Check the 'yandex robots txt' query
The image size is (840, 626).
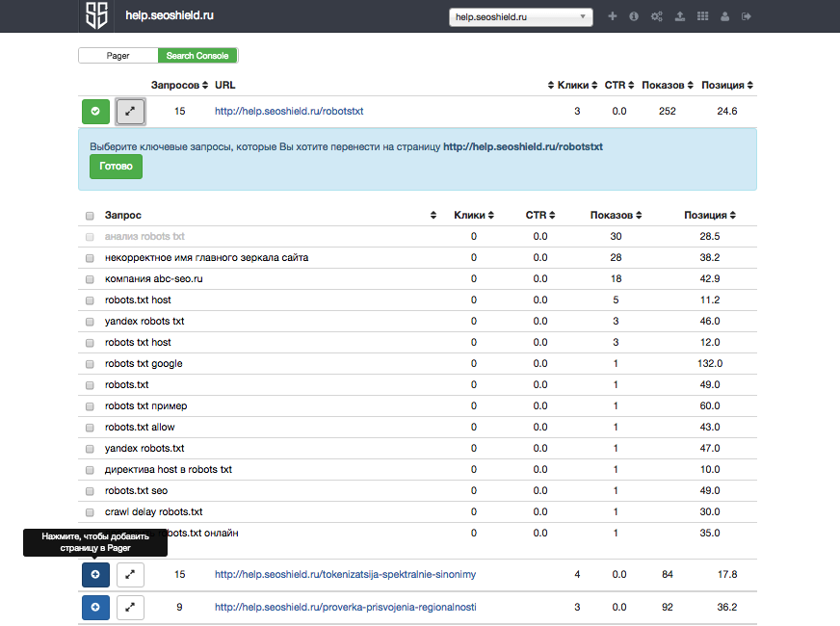(x=90, y=322)
